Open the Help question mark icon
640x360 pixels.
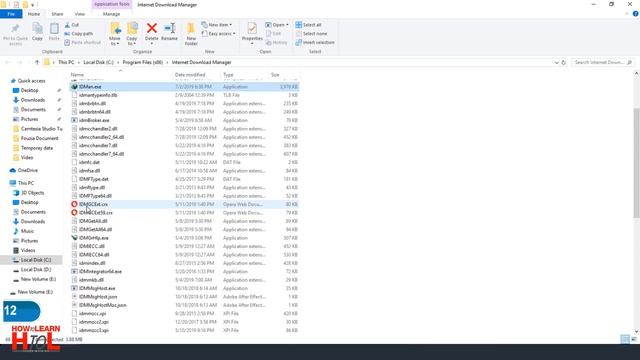coord(636,14)
